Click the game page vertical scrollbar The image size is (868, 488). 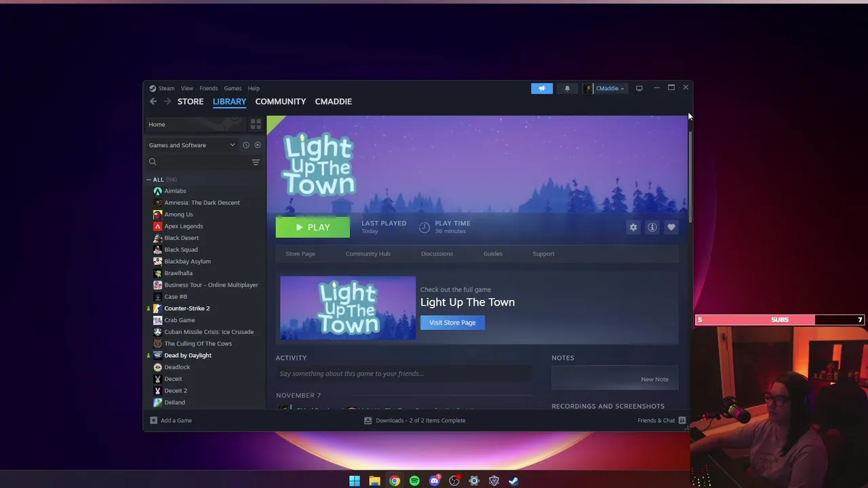point(690,176)
